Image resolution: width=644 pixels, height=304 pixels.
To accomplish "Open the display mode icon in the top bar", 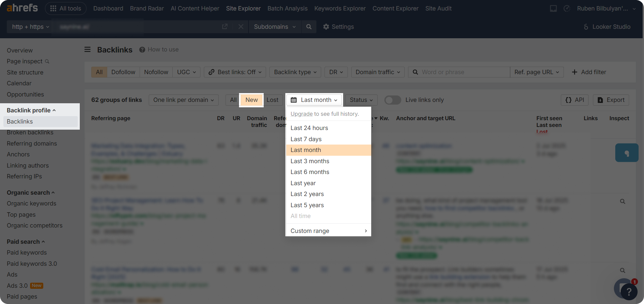I will point(553,8).
